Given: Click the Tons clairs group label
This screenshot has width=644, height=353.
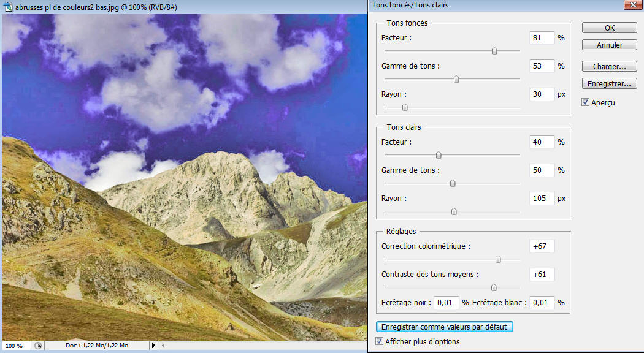Looking at the screenshot, I should pyautogui.click(x=404, y=127).
